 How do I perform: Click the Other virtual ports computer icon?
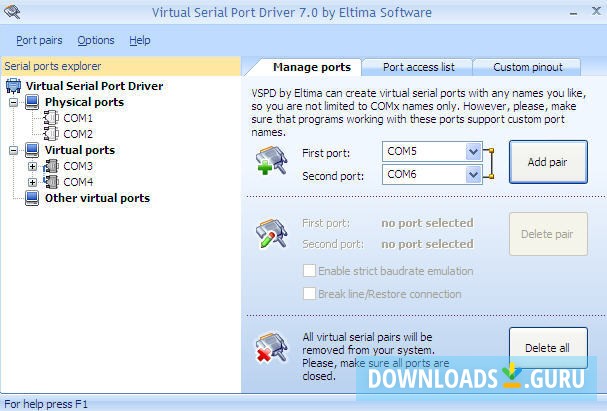pos(32,198)
